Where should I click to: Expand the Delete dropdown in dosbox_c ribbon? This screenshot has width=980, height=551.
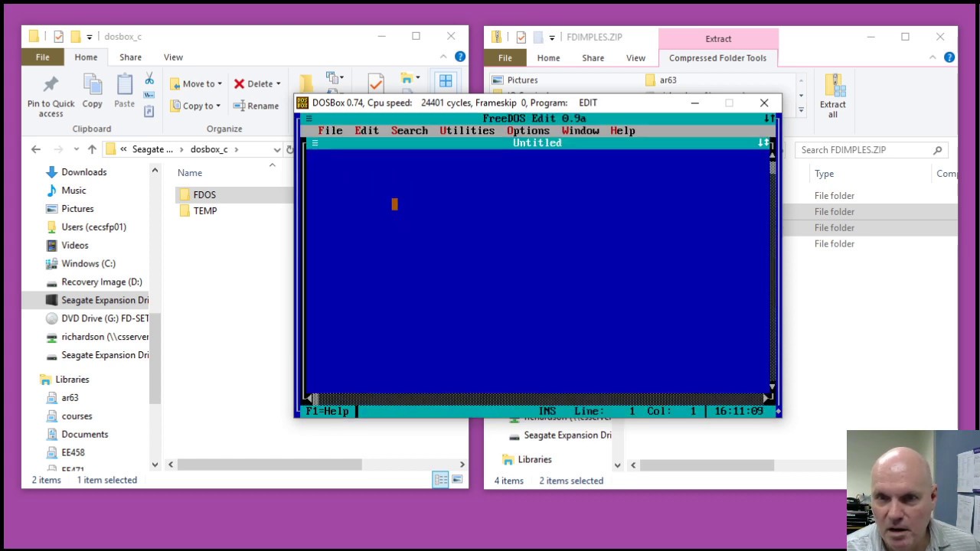click(x=278, y=84)
